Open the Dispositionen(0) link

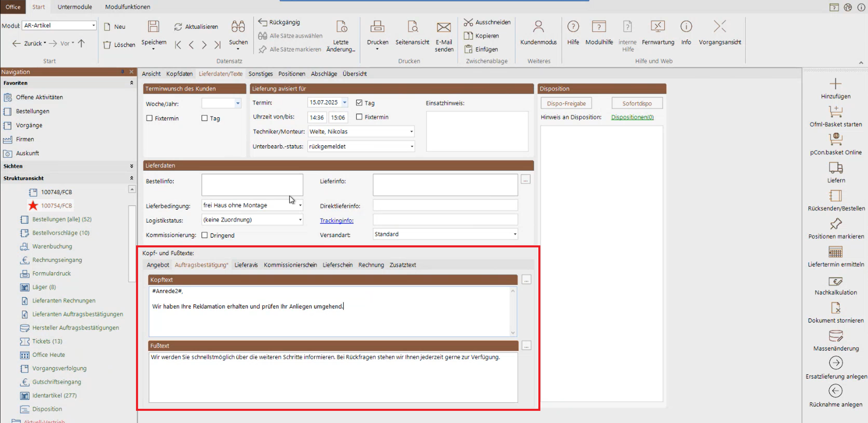click(x=632, y=117)
